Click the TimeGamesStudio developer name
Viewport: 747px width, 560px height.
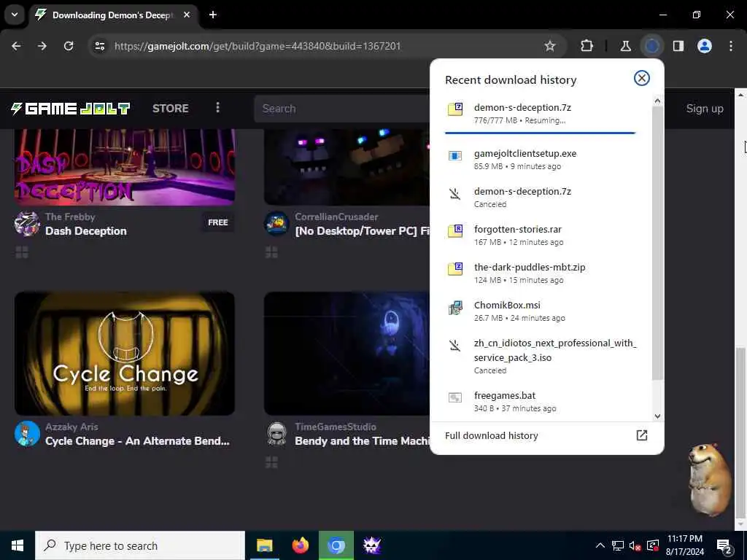[336, 427]
